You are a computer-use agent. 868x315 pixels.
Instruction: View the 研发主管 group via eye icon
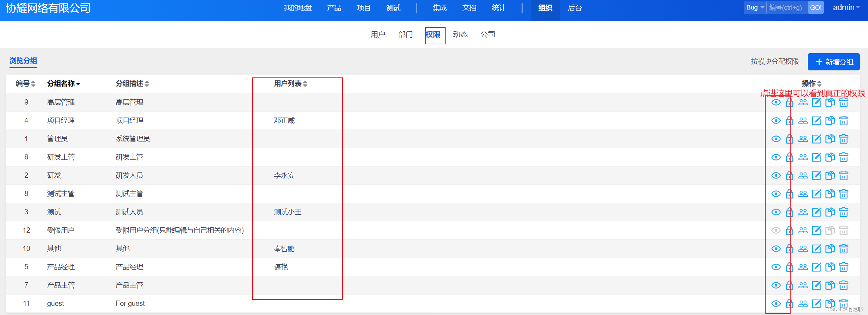(x=776, y=157)
